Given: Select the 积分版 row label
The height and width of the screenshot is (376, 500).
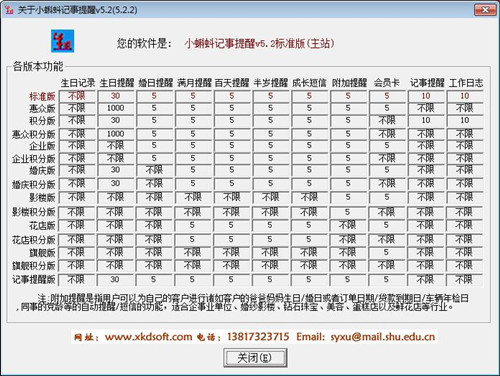Looking at the screenshot, I should (42, 120).
